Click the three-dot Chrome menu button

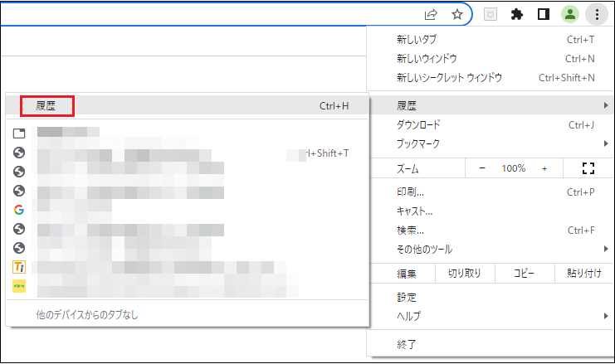pyautogui.click(x=596, y=14)
